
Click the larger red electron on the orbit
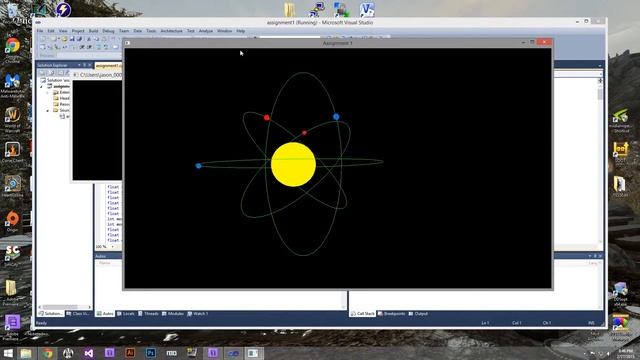(x=267, y=118)
